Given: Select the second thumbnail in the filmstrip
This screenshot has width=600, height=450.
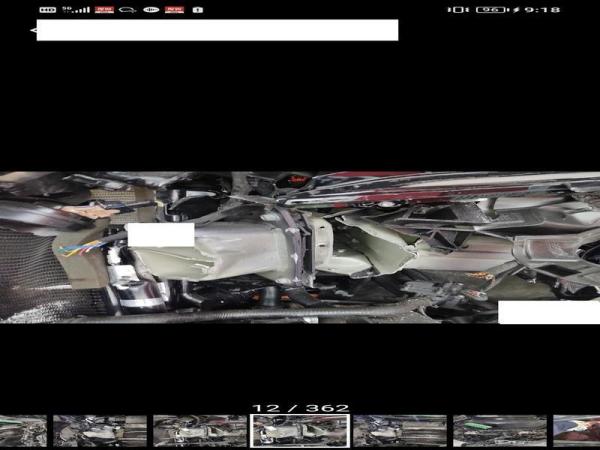Looking at the screenshot, I should pos(100,431).
